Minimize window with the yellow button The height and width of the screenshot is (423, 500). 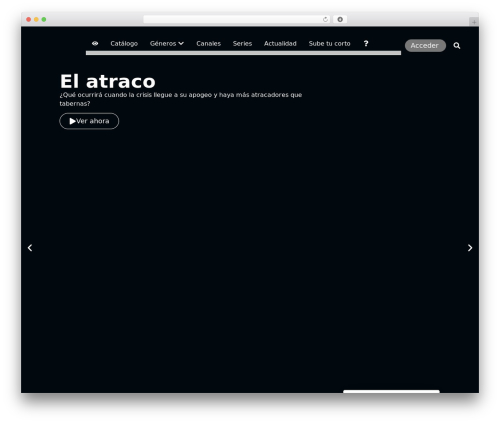tap(36, 19)
